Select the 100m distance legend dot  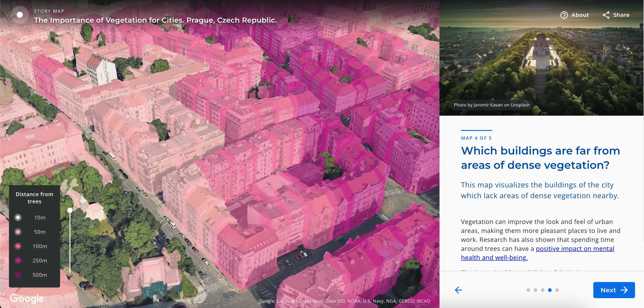coord(18,246)
